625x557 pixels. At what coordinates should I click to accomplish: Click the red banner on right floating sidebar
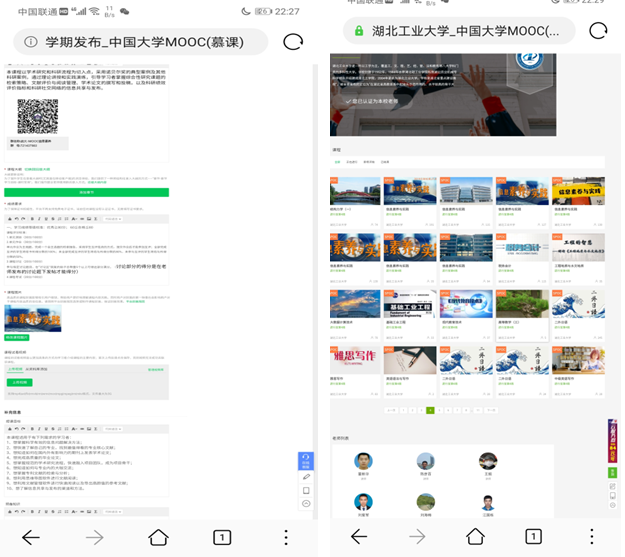click(612, 441)
